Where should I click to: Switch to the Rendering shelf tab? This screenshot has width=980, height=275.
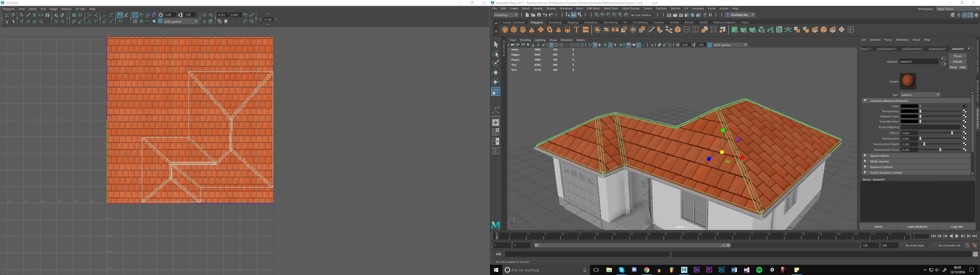pos(611,22)
